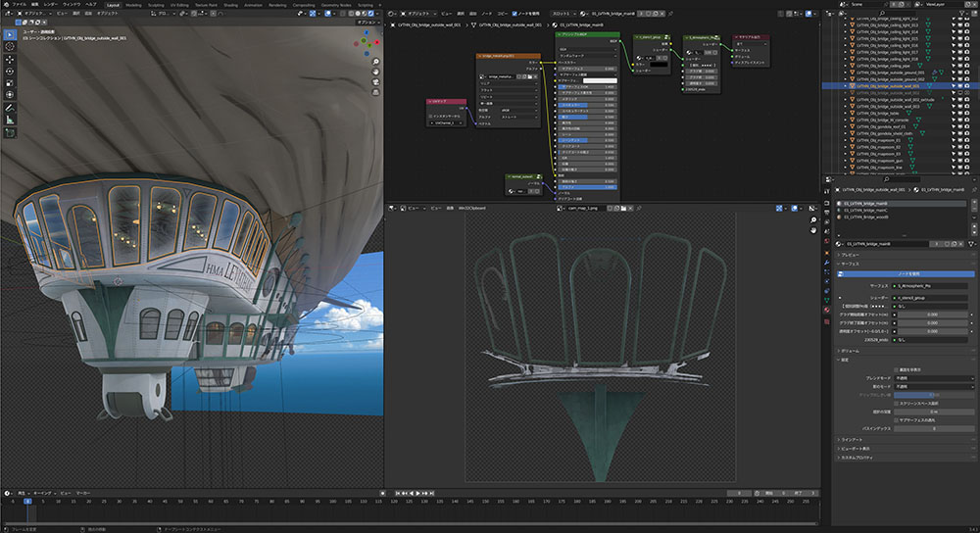Open the Shadow Mode dropdown

934,387
